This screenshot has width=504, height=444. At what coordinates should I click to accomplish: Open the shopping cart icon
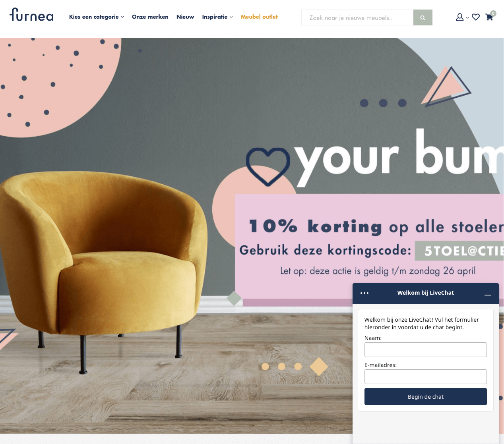coord(489,17)
